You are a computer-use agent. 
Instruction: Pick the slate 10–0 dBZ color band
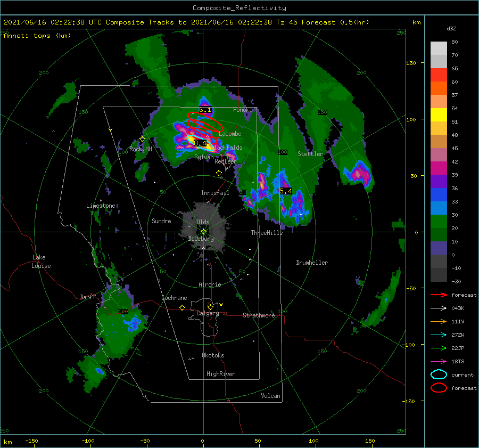point(439,248)
